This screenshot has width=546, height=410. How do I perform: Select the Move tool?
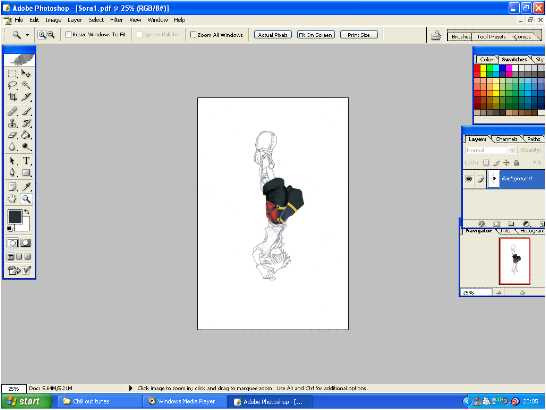coord(26,74)
